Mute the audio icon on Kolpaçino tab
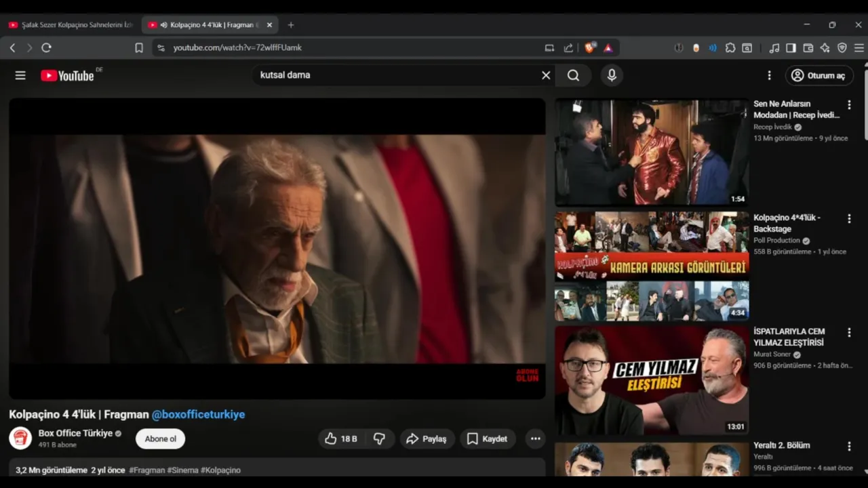Viewport: 868px width, 488px height. tap(163, 25)
